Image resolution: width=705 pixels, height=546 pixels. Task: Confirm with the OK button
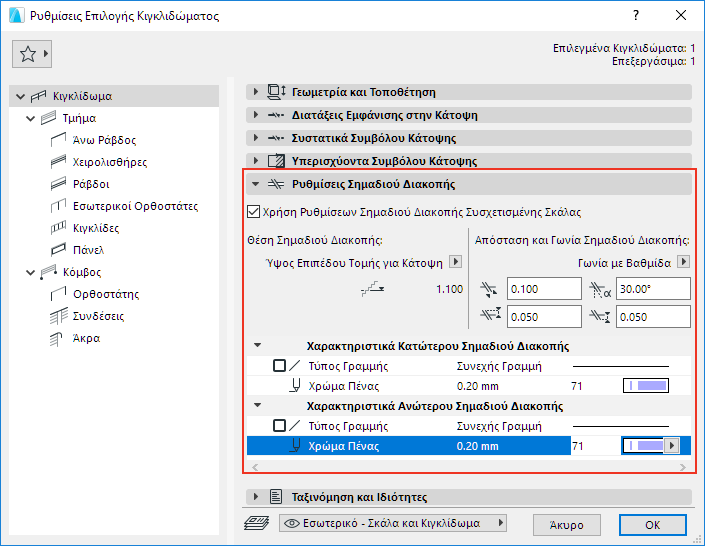(652, 525)
